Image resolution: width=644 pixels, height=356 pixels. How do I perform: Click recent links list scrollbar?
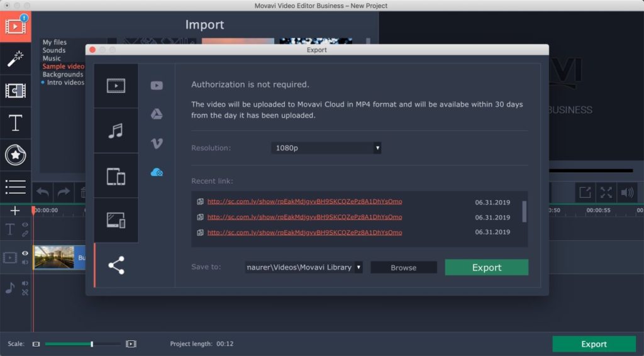click(x=524, y=212)
